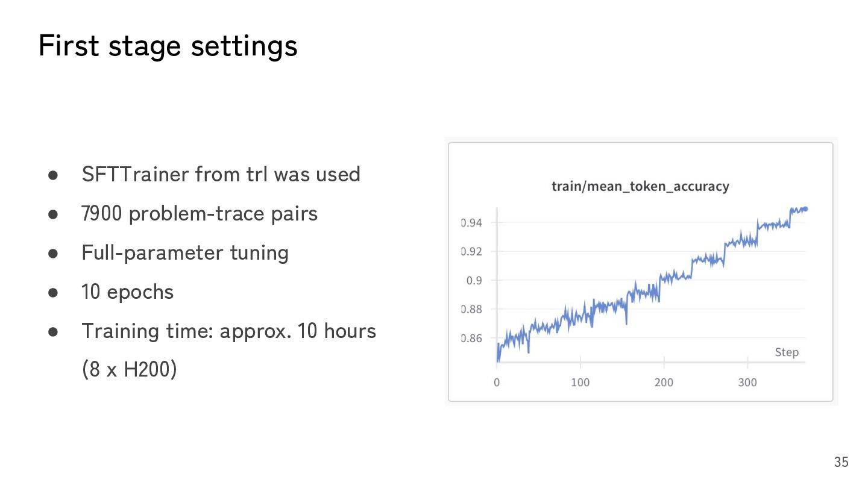Viewport: 868px width, 488px height.
Task: Click the '10 epochs' bullet text
Action: pyautogui.click(x=128, y=292)
